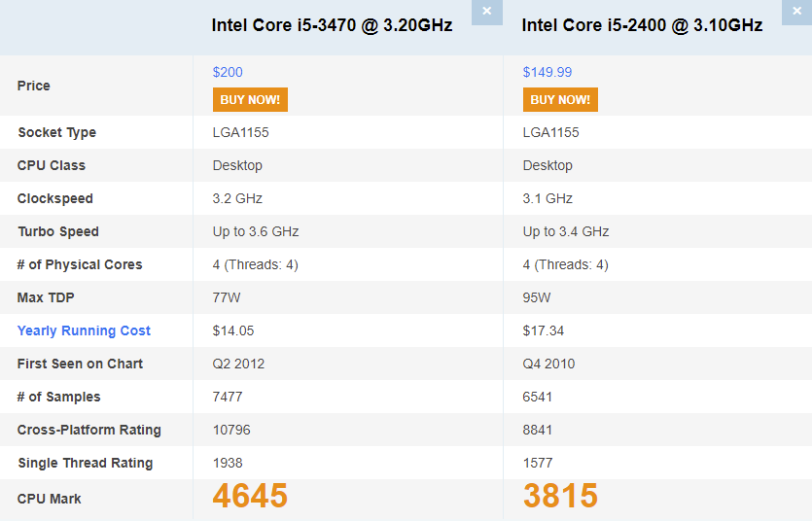Click the Single Thread Rating label

tap(86, 463)
